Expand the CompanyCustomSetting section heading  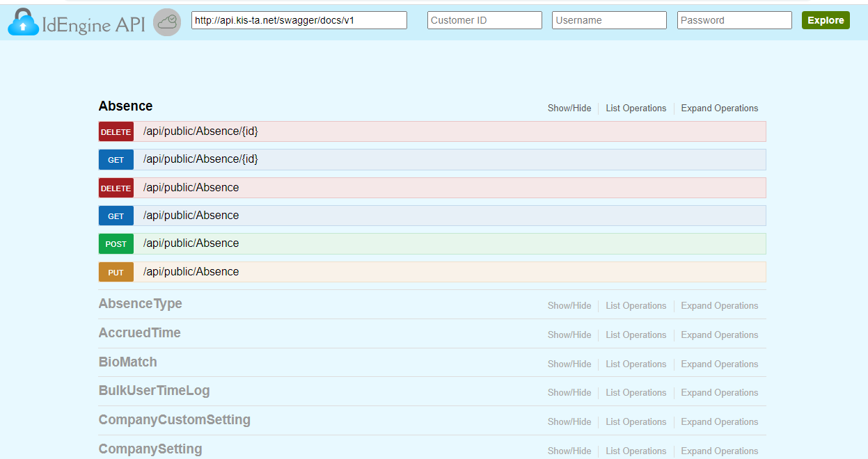[x=174, y=420]
